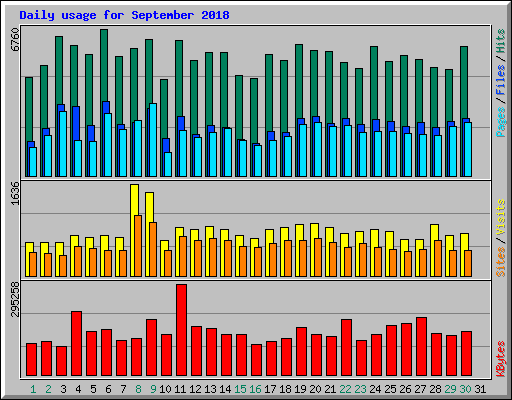
Task: Click the green "Hits" legend label
Action: (500, 41)
